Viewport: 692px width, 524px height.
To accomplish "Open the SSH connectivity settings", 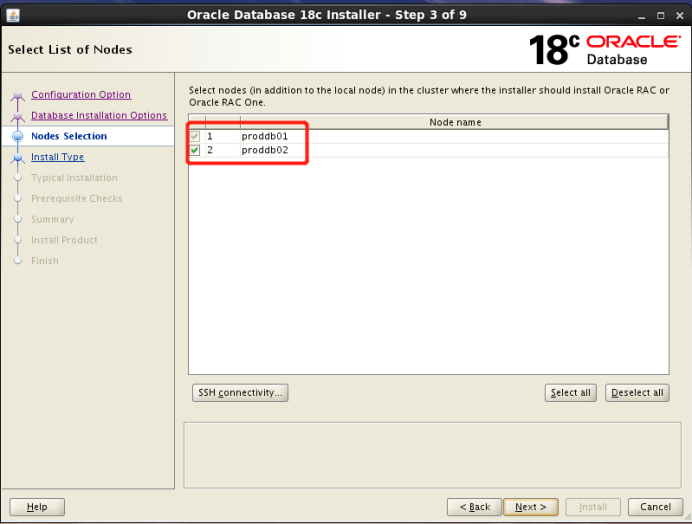I will tap(240, 392).
